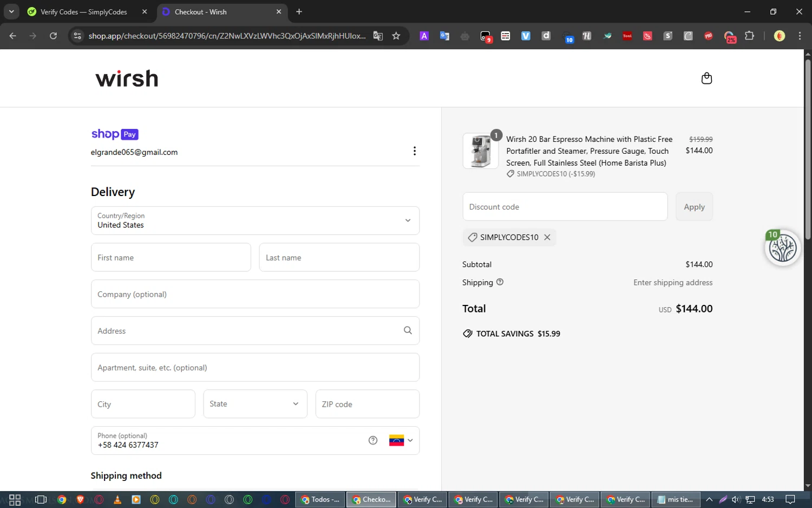
Task: Open the red Toni extension
Action: pyautogui.click(x=627, y=36)
